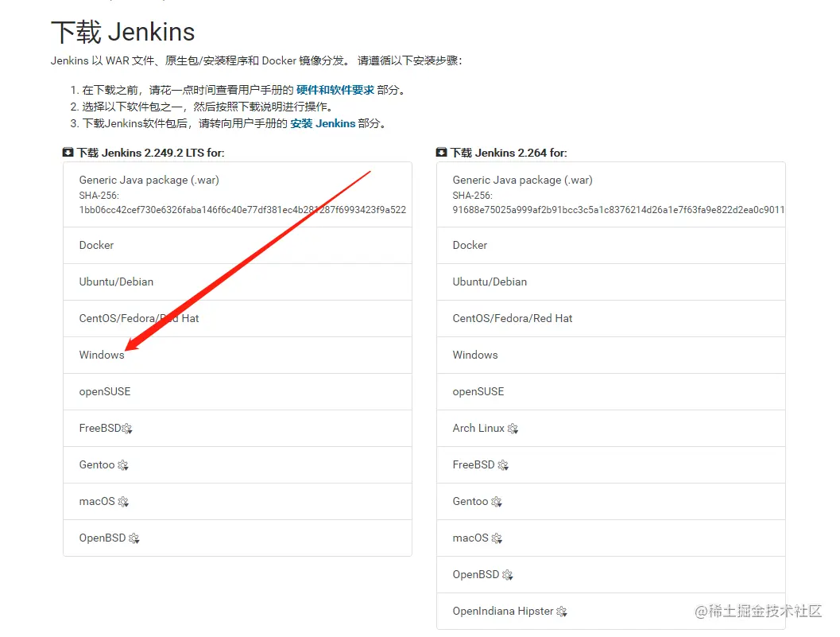Viewport: 840px width, 637px height.
Task: Click third-party icon next to LTS macOS
Action: [x=123, y=501]
